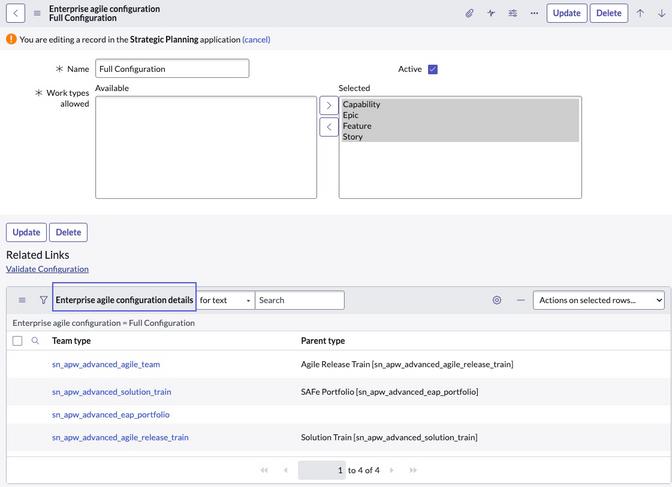This screenshot has height=487, width=672.
Task: Click the SAFe Portfolio parent type cell
Action: point(390,392)
